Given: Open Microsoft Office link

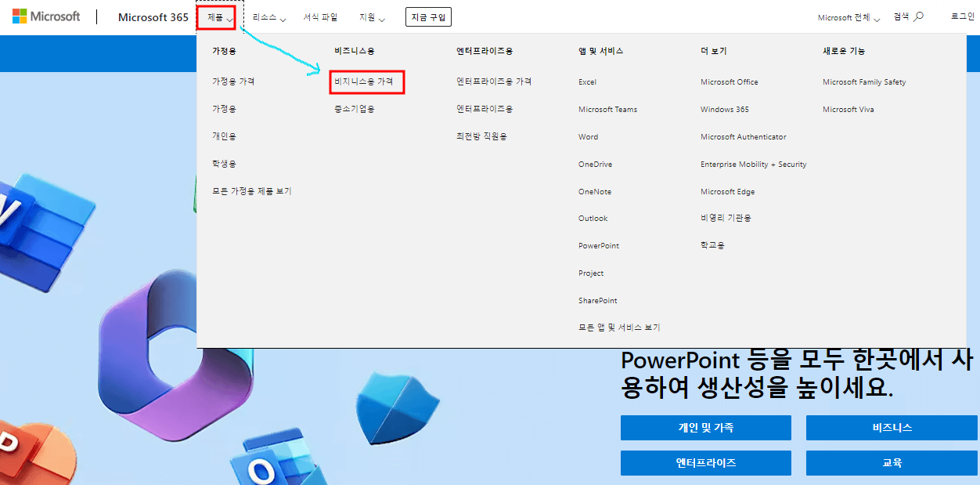Looking at the screenshot, I should 730,81.
